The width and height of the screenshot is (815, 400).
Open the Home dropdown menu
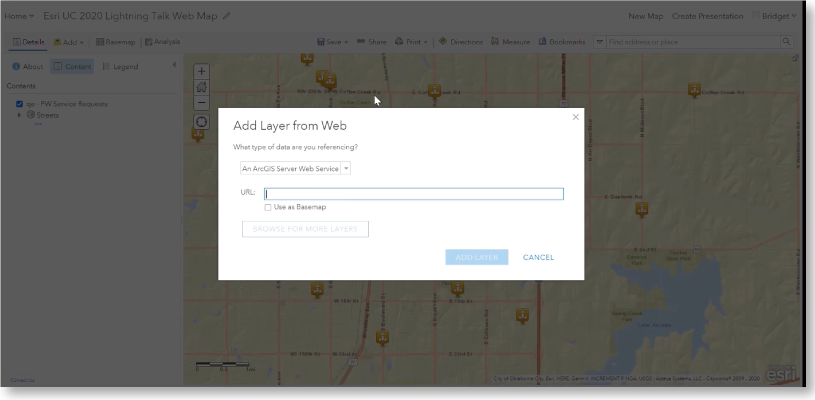tap(19, 16)
